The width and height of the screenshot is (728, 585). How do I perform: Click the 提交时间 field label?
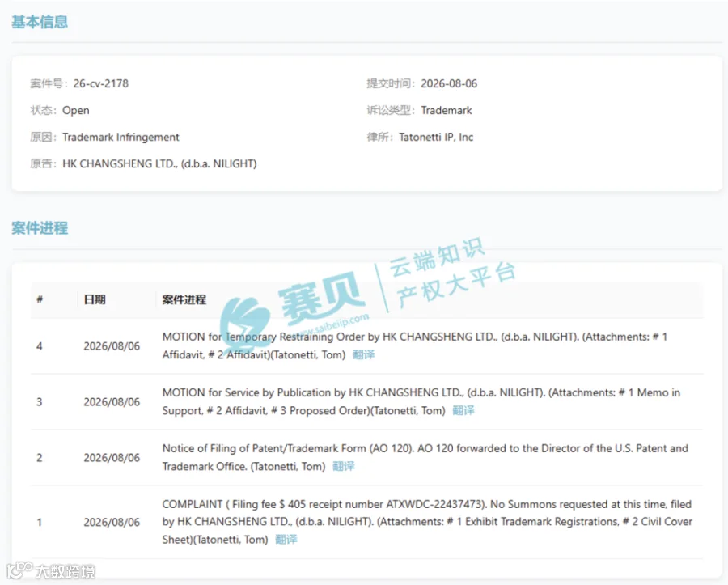click(392, 83)
